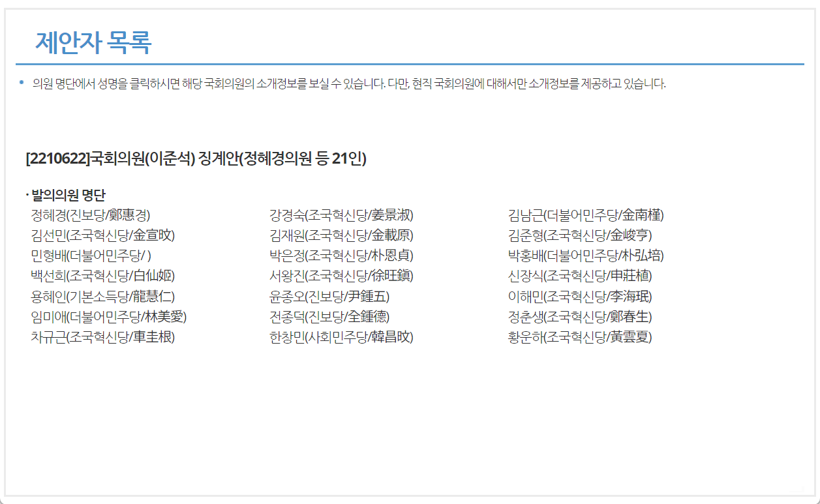Open 윤종오 (진보당) entry
Image resolution: width=820 pixels, height=504 pixels.
click(x=329, y=297)
